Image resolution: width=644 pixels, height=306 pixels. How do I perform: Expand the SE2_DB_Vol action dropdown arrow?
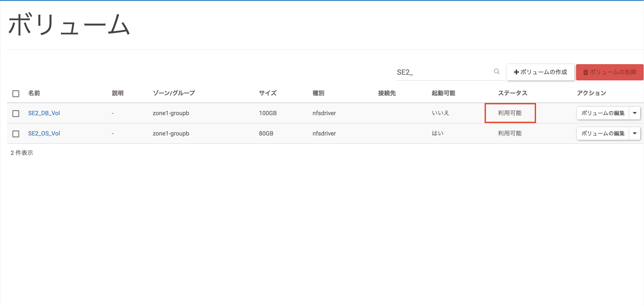pyautogui.click(x=635, y=113)
